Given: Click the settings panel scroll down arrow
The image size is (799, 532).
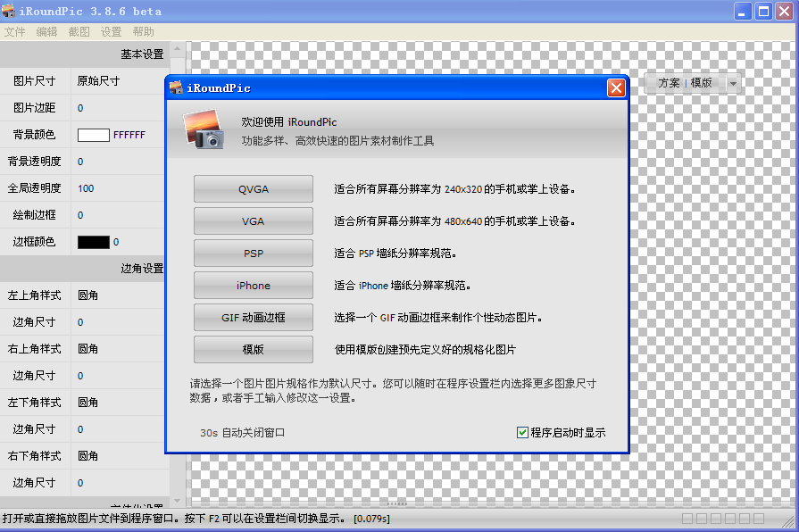Looking at the screenshot, I should tap(178, 501).
